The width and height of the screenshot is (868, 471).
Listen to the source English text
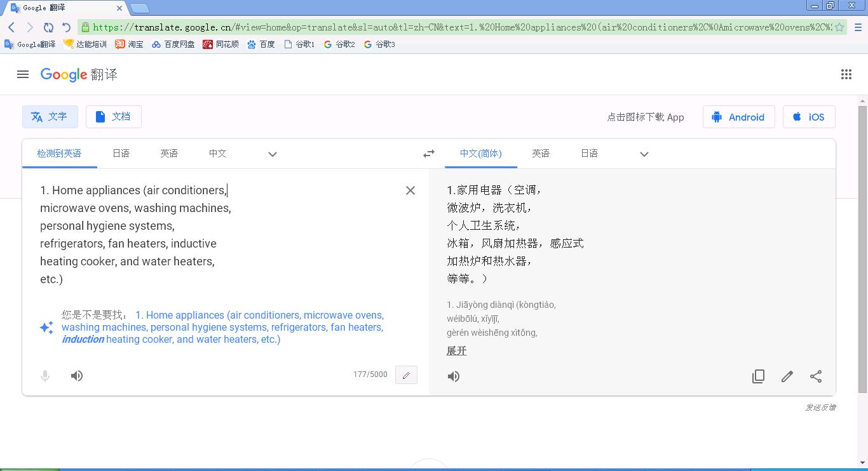point(77,375)
